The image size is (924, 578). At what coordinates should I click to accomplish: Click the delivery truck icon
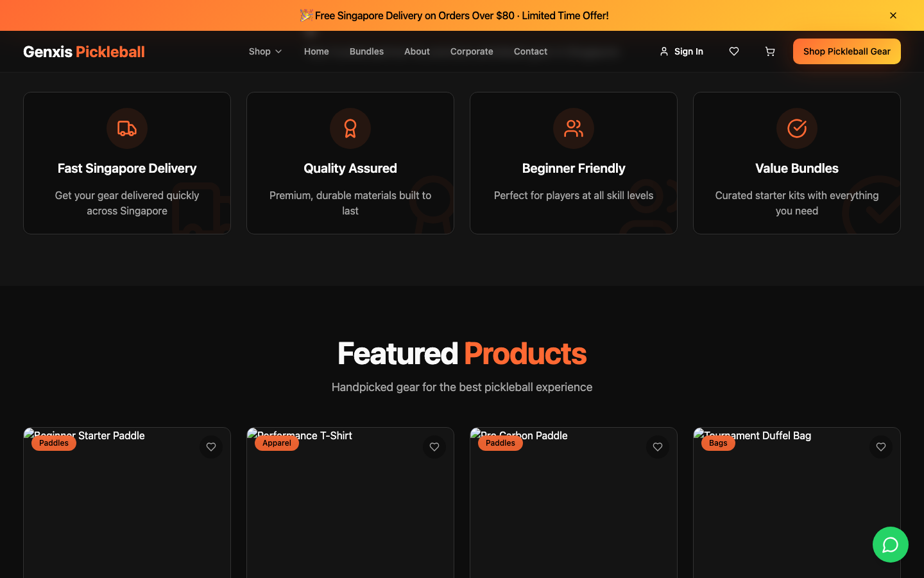127,128
